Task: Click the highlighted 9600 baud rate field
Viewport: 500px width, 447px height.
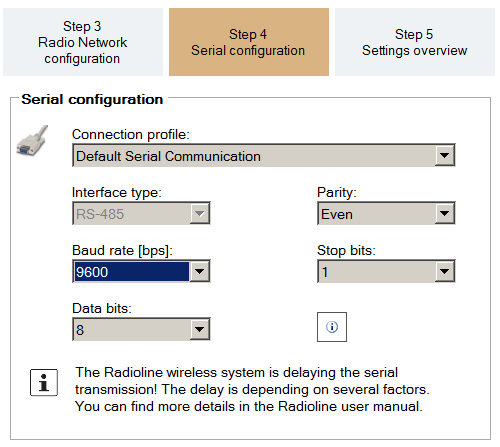Action: point(132,271)
